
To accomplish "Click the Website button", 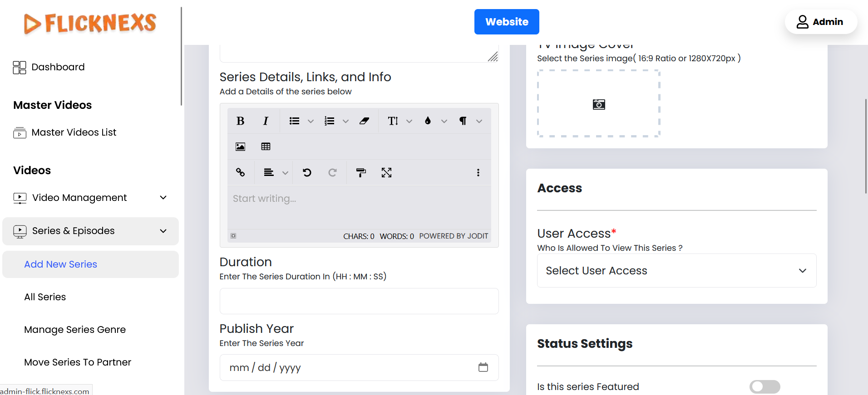I will pos(507,22).
